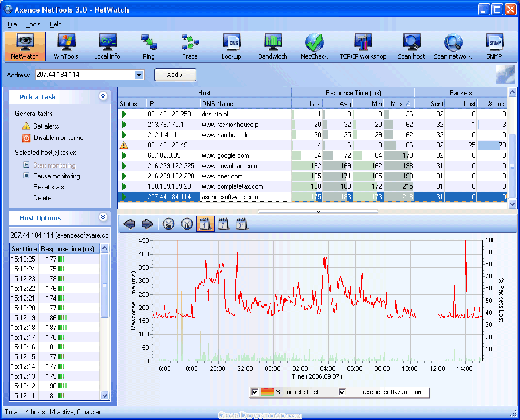Click the Add button
The width and height of the screenshot is (520, 420).
(175, 75)
